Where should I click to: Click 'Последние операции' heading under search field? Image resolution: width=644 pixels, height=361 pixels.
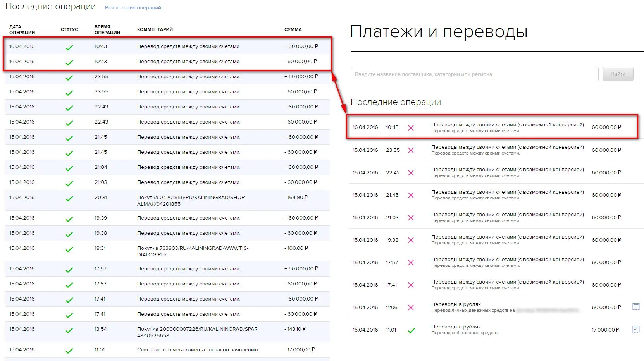396,102
